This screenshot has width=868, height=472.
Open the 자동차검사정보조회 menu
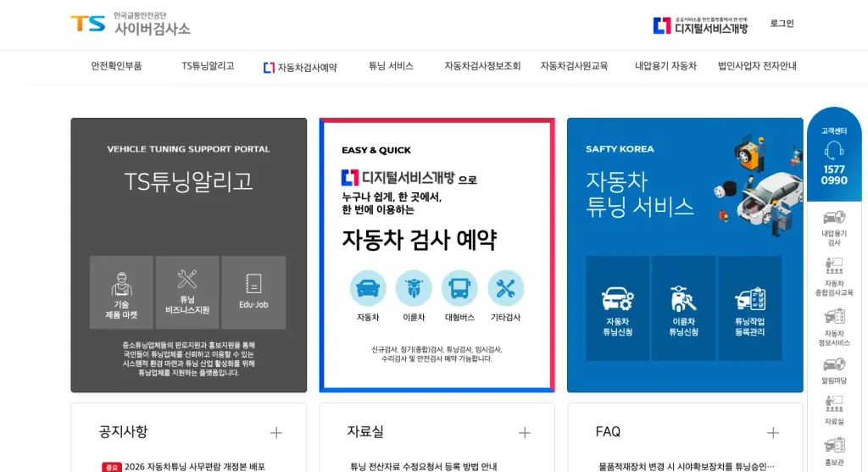tap(482, 66)
